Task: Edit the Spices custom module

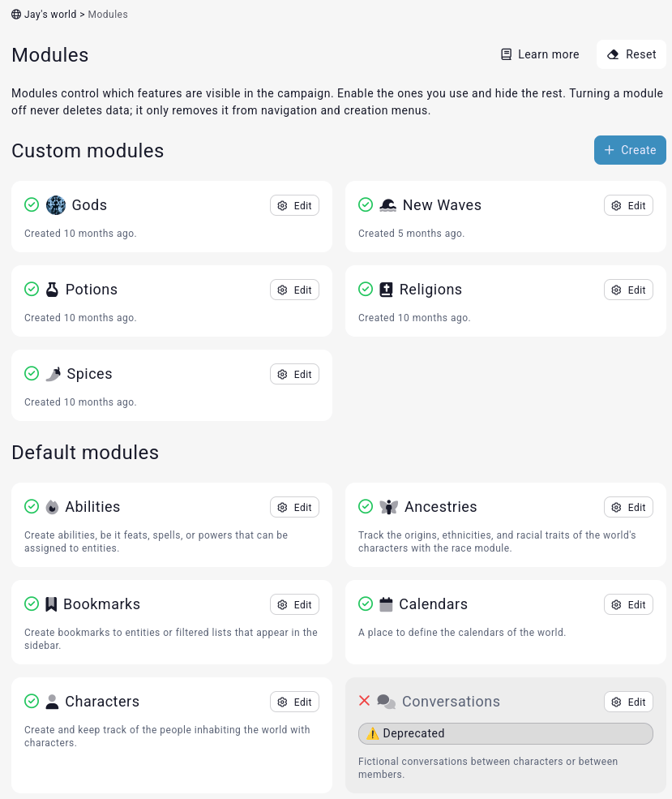Action: pos(294,374)
